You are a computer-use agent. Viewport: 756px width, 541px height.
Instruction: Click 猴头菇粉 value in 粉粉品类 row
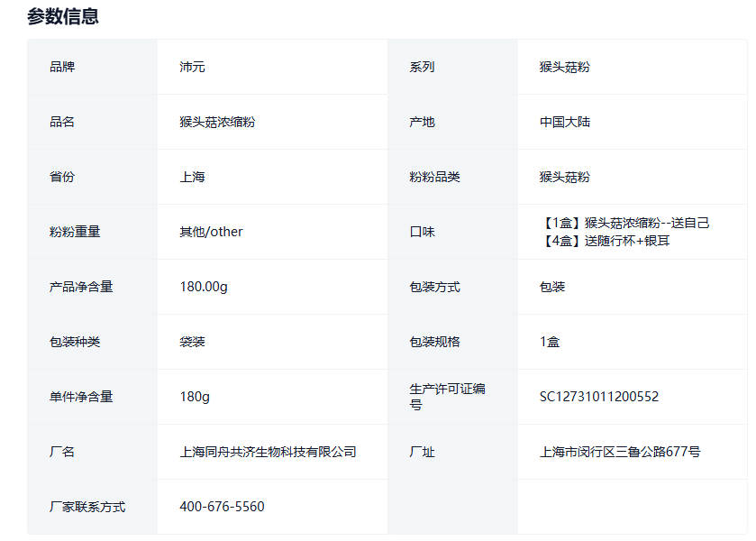pyautogui.click(x=565, y=177)
